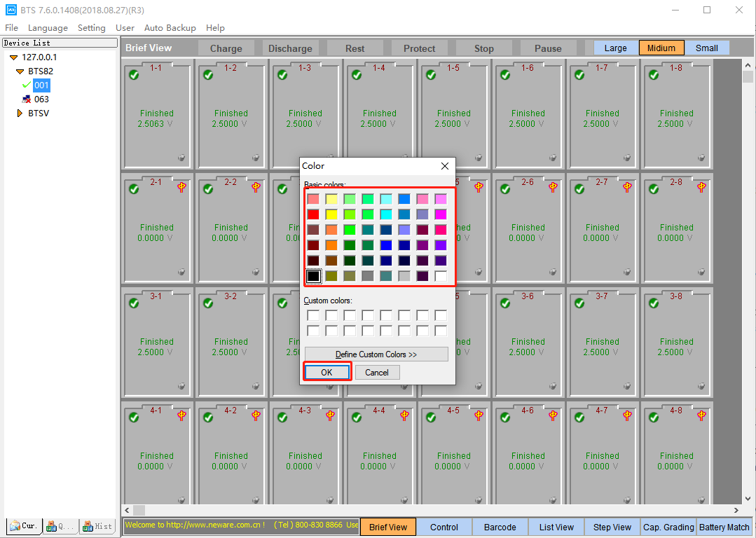Click the horizontal scrollbar left arrow
756x538 pixels.
click(128, 510)
